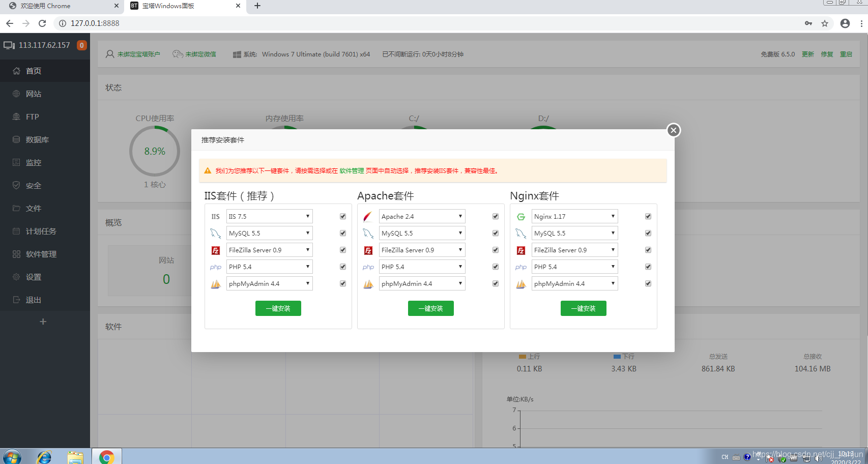The width and height of the screenshot is (868, 464).
Task: Click the monitor icon beside the server IP
Action: (x=9, y=45)
